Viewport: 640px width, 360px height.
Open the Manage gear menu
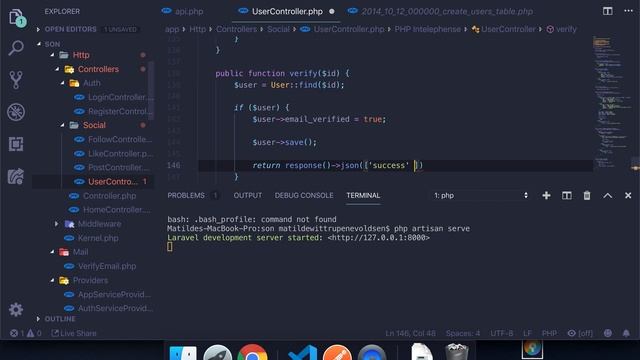(16, 310)
